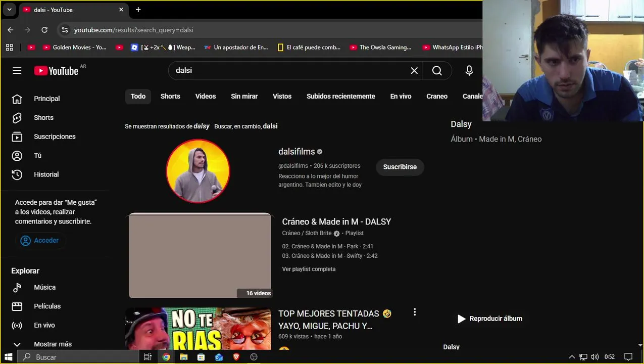The width and height of the screenshot is (644, 364).
Task: Open the tab search dropdown arrow
Action: 9,10
